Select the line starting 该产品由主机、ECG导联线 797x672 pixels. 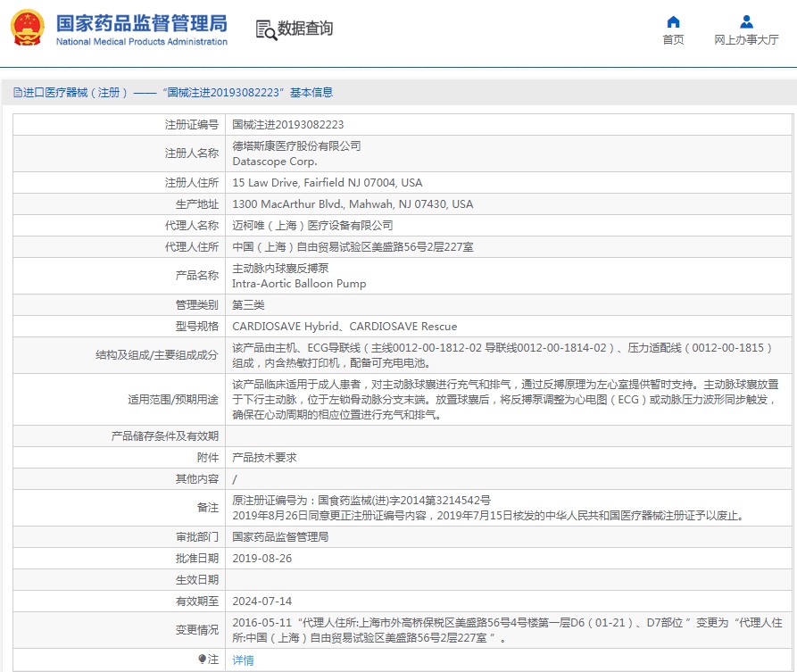(x=502, y=348)
